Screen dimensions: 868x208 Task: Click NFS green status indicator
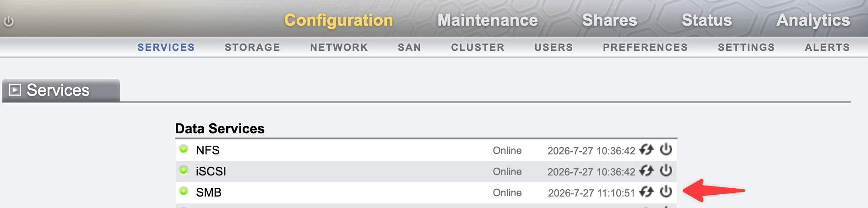coord(184,149)
